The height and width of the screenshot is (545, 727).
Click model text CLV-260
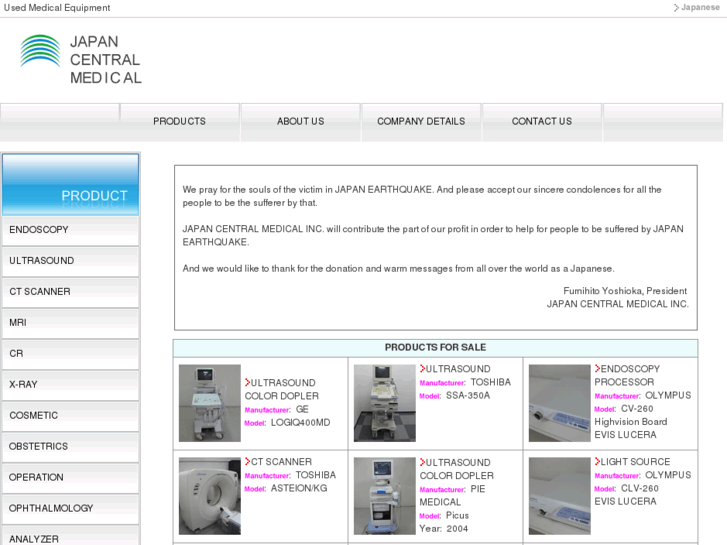(640, 488)
